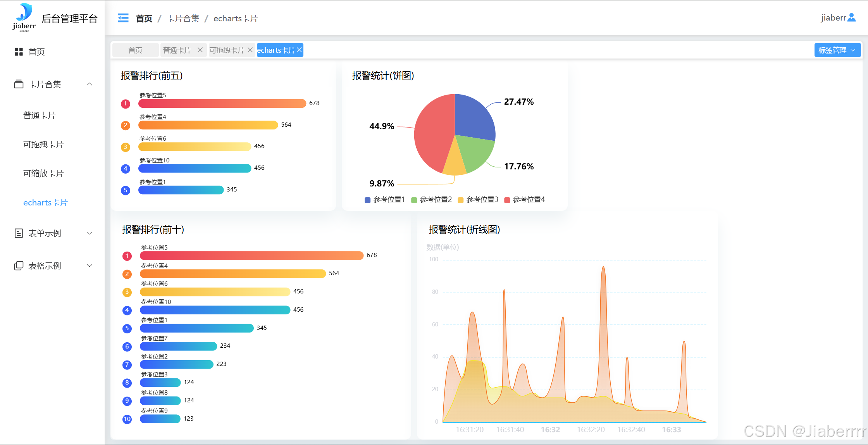The height and width of the screenshot is (445, 868).
Task: Expand the 表单示例 submenu arrow
Action: click(90, 233)
